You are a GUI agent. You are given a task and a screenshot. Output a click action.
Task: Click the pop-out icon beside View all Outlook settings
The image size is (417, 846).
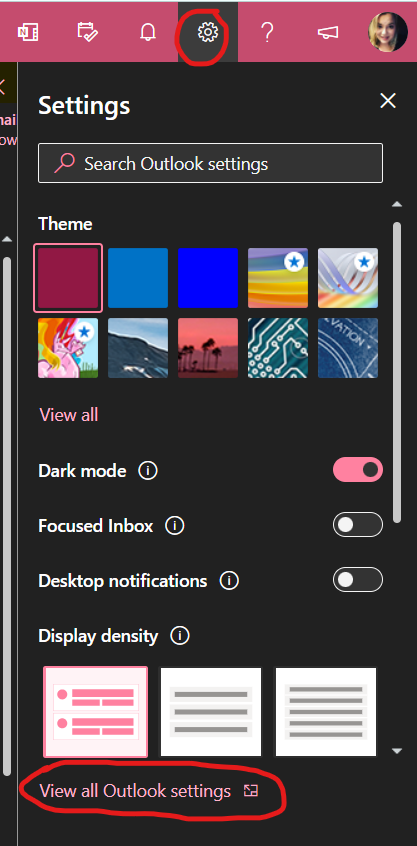(x=251, y=791)
